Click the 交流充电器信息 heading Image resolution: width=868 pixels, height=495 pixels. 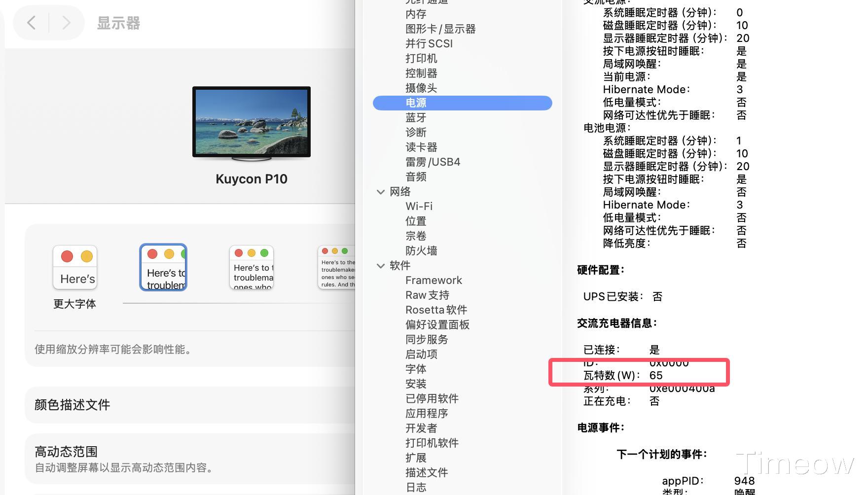point(617,323)
